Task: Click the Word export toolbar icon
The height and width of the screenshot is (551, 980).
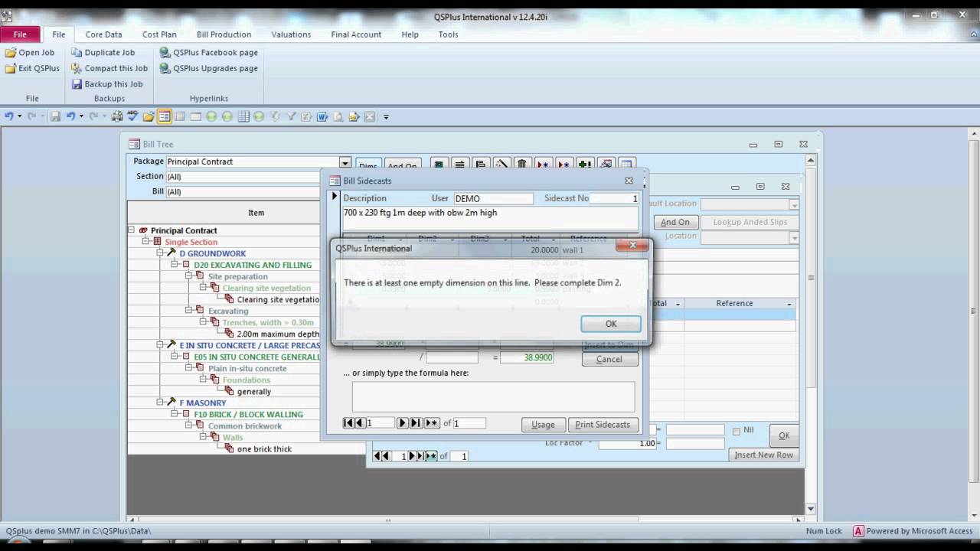Action: coord(322,117)
